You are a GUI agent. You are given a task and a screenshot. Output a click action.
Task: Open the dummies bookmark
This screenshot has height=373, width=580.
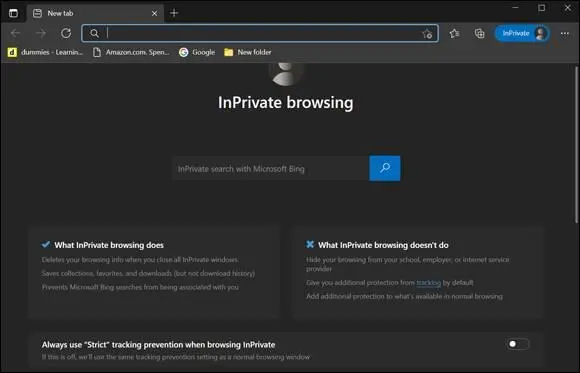pyautogui.click(x=45, y=52)
